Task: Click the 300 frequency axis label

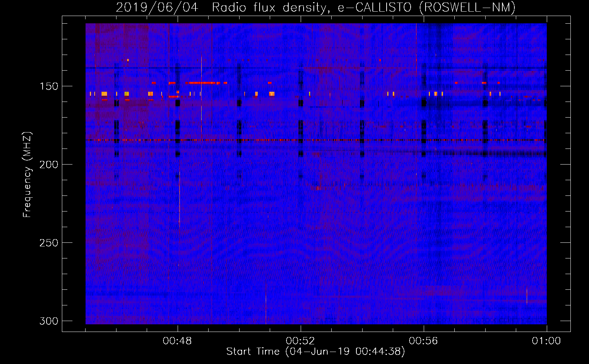Action: [x=49, y=321]
